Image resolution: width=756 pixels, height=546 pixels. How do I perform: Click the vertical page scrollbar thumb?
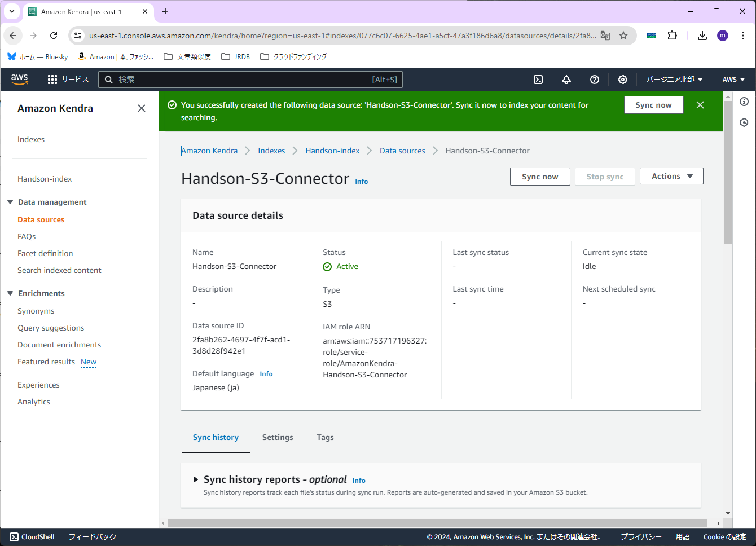point(728,172)
